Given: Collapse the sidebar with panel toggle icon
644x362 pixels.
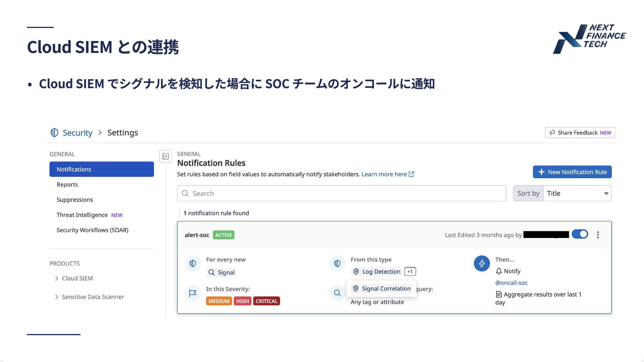Looking at the screenshot, I should 165,156.
